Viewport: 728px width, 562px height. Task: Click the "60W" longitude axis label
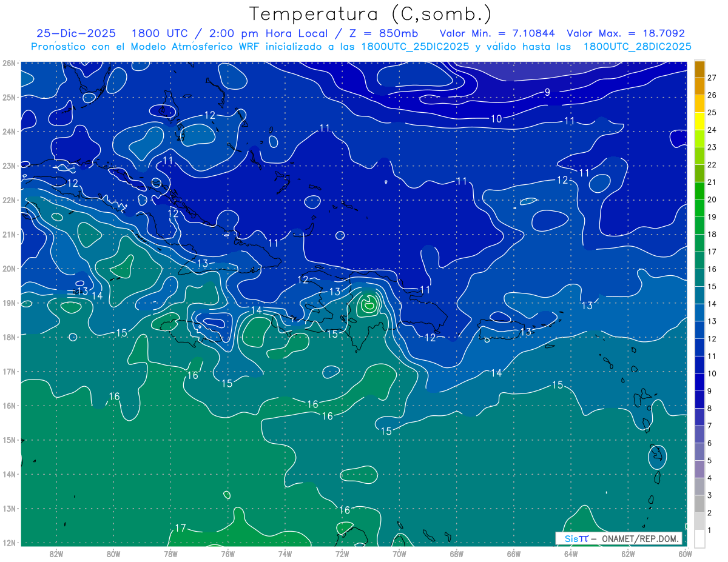click(x=686, y=554)
